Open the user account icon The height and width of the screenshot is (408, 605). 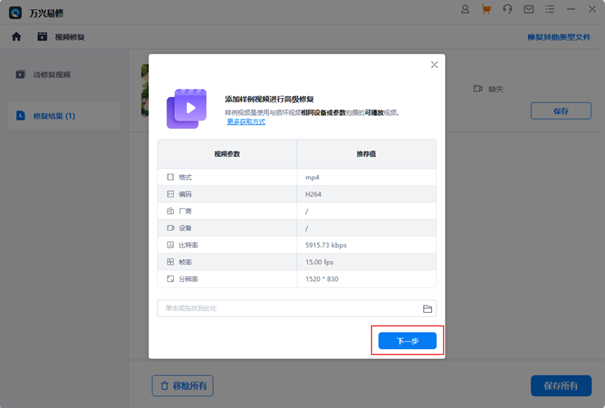coord(465,10)
